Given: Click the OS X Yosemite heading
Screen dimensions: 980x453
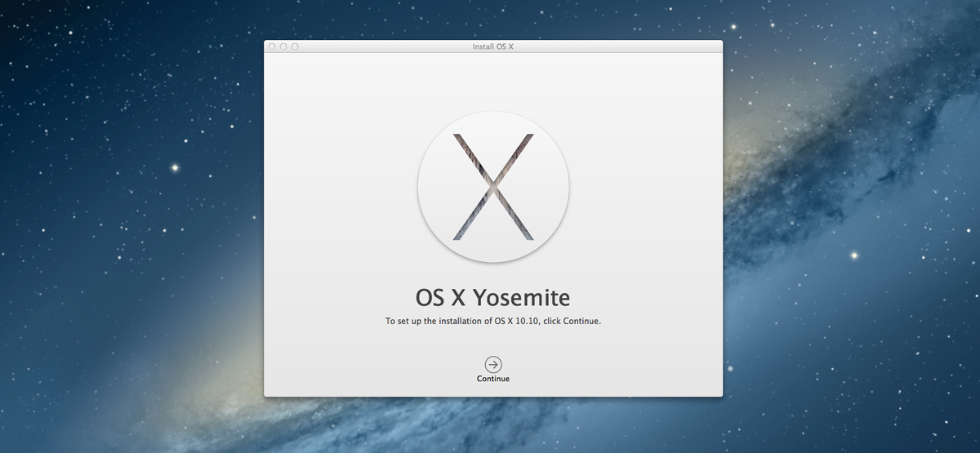Looking at the screenshot, I should (x=493, y=296).
